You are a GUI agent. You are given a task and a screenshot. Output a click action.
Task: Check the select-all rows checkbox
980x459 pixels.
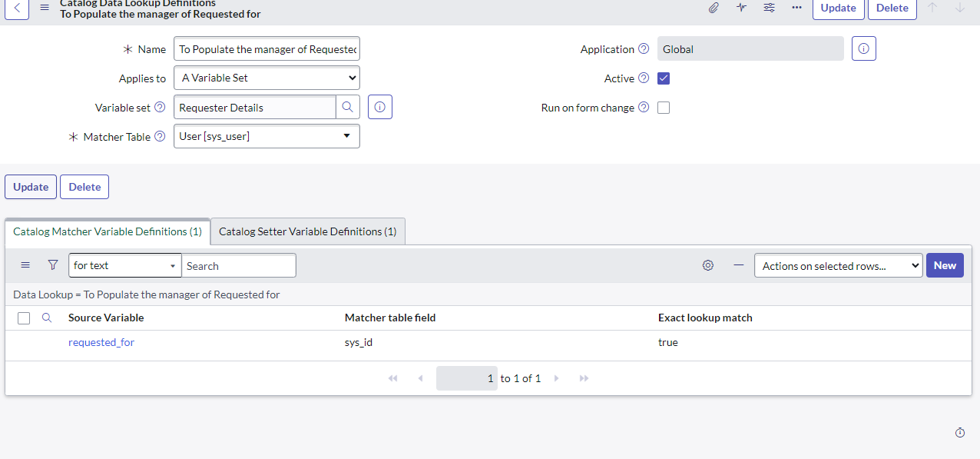point(24,318)
